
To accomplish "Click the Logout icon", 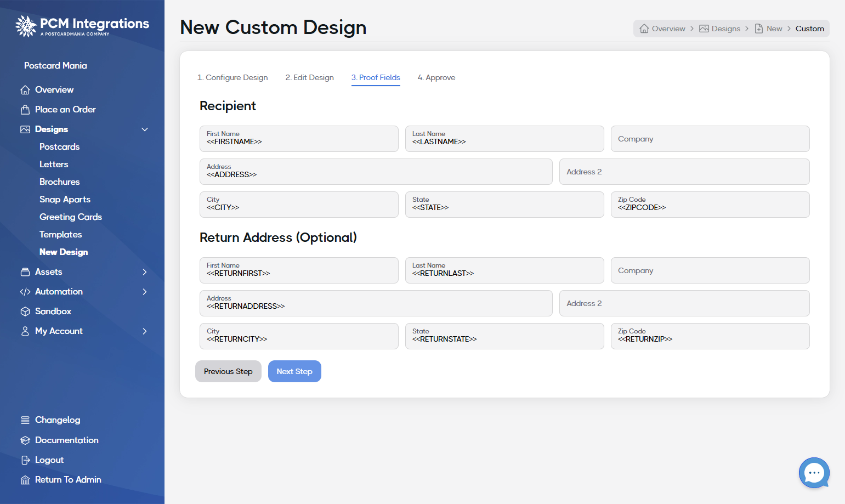I will click(25, 460).
